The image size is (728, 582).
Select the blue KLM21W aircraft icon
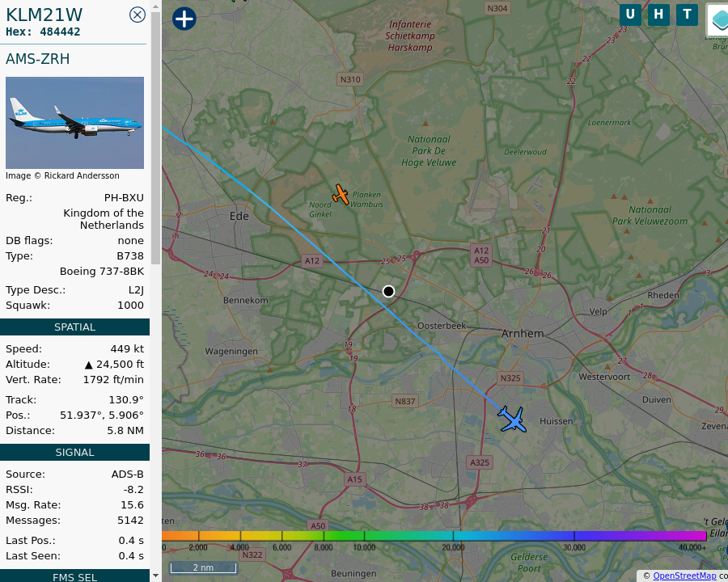pos(513,420)
